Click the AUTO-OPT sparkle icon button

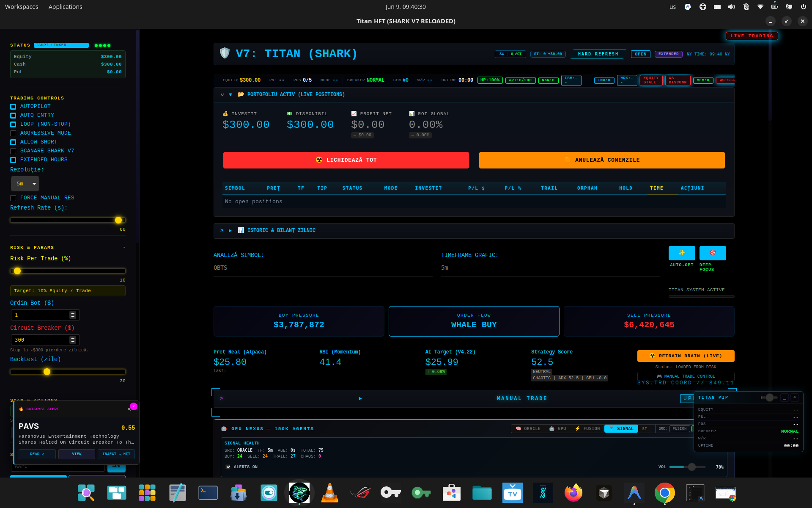(681, 253)
